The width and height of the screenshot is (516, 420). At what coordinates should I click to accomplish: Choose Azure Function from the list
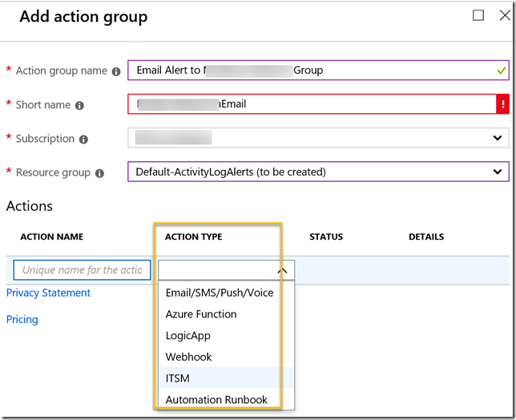201,314
